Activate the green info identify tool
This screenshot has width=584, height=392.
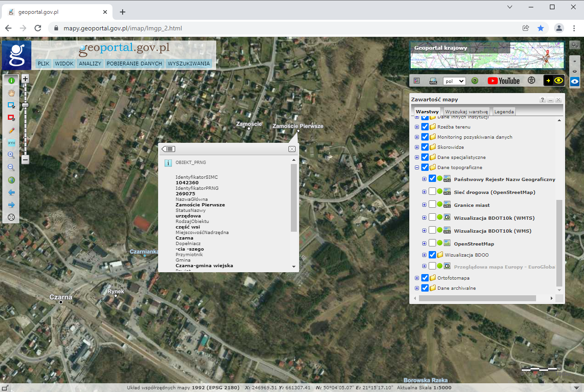tap(12, 80)
